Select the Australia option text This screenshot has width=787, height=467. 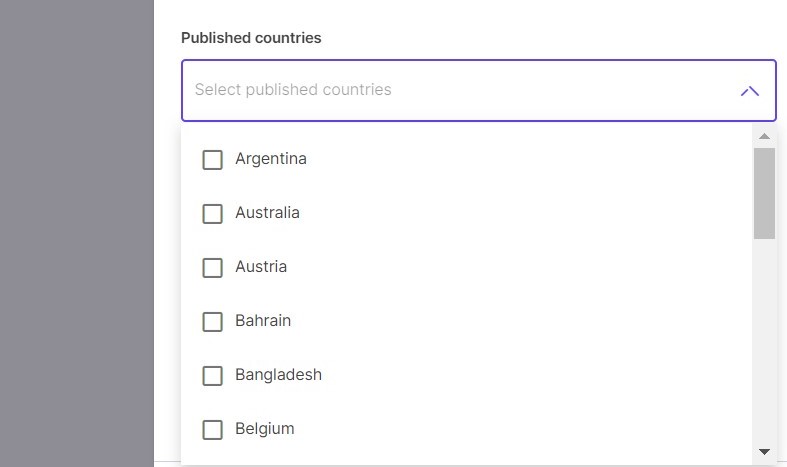tap(267, 212)
